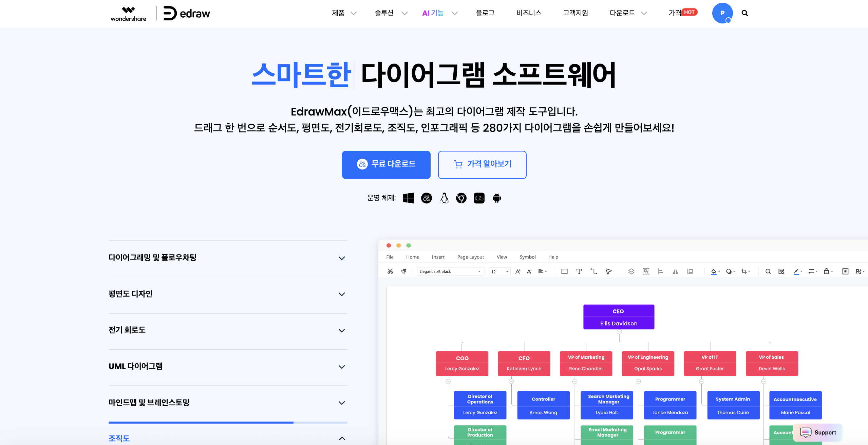Image resolution: width=868 pixels, height=445 pixels.
Task: Open the Insert menu in the editor
Action: pyautogui.click(x=438, y=257)
